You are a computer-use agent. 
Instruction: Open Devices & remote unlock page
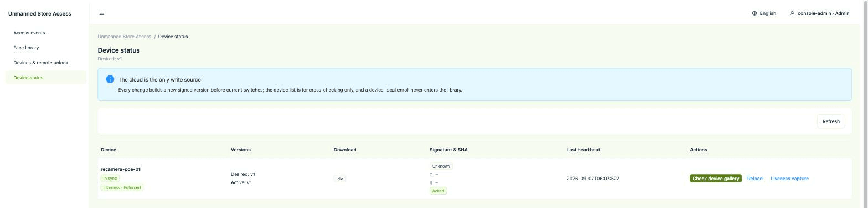[46, 63]
